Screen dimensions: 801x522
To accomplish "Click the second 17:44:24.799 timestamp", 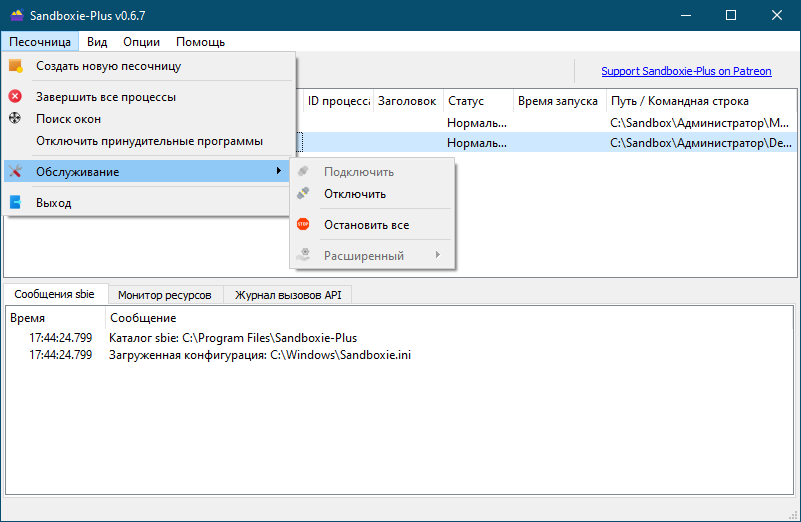I will [60, 355].
